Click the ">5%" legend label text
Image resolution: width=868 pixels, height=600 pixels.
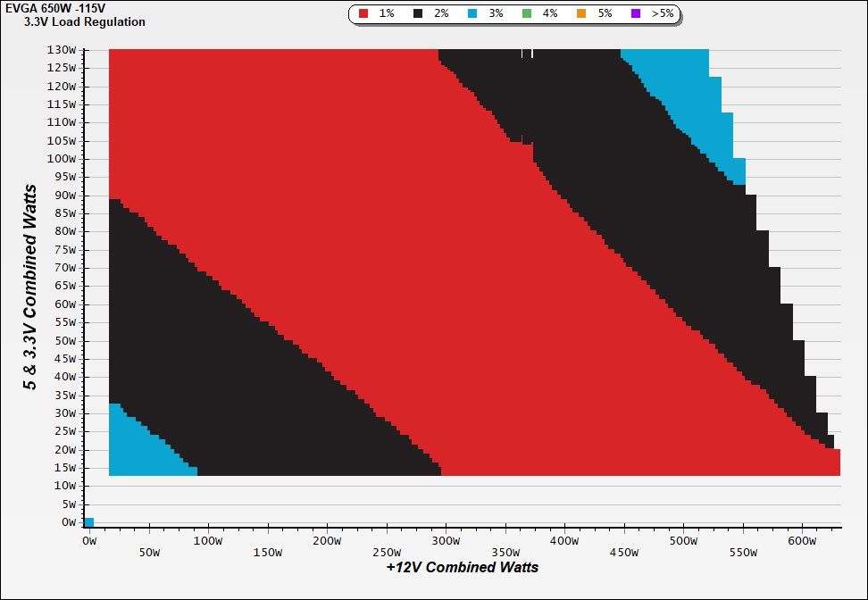click(662, 13)
